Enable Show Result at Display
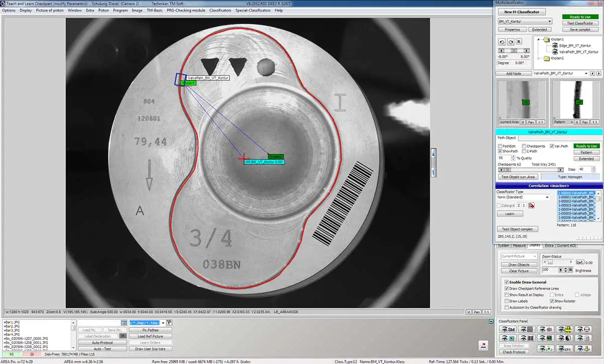The image size is (604, 364). point(506,295)
